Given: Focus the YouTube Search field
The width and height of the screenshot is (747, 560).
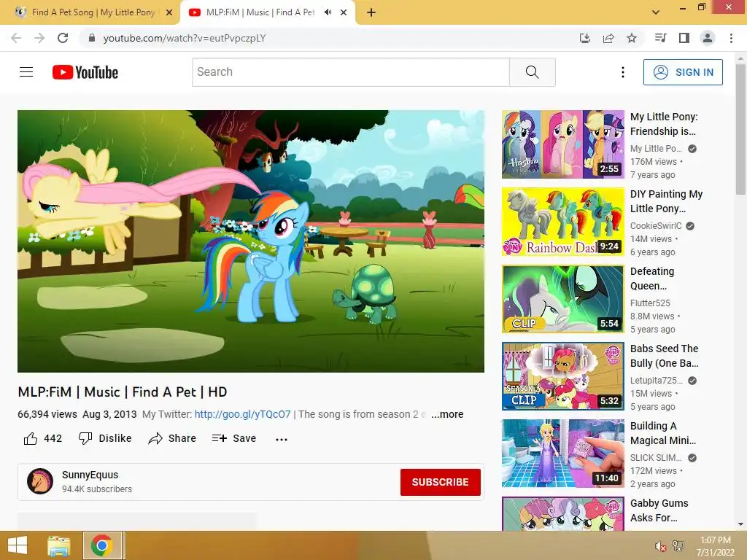Looking at the screenshot, I should pyautogui.click(x=351, y=72).
